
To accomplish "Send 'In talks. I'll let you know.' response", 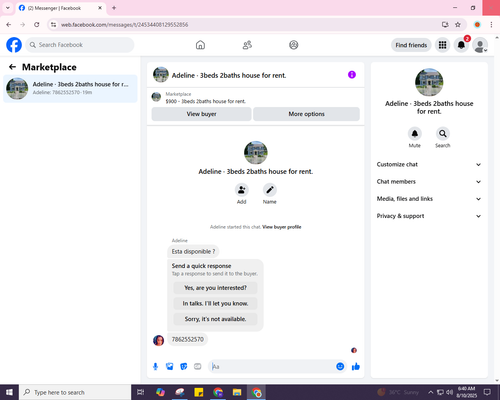I will tap(215, 303).
